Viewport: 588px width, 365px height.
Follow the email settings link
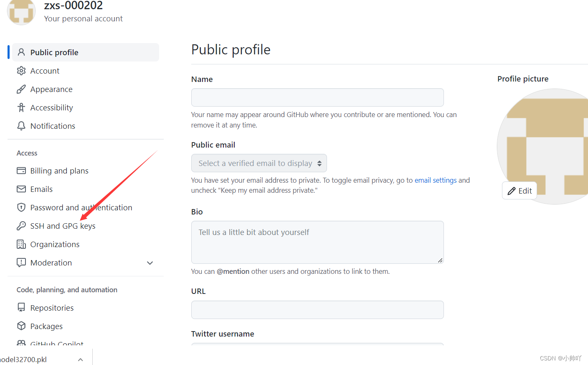pyautogui.click(x=436, y=180)
